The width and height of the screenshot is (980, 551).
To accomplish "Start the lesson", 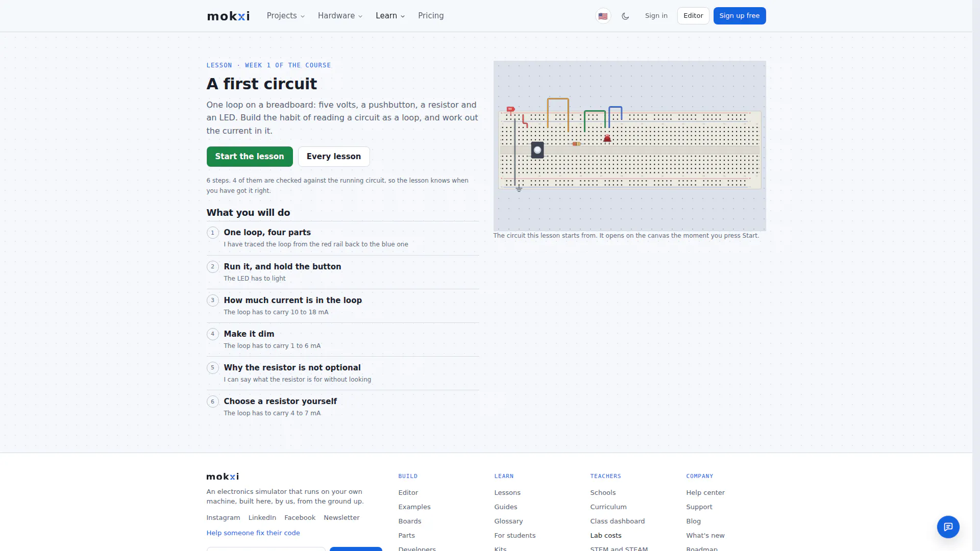I will (x=250, y=157).
